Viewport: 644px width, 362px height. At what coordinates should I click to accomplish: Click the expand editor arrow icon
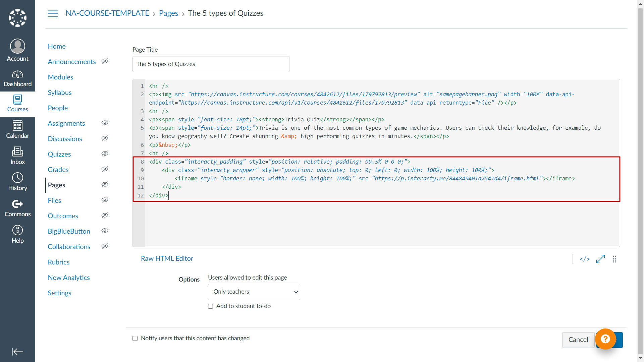click(600, 258)
